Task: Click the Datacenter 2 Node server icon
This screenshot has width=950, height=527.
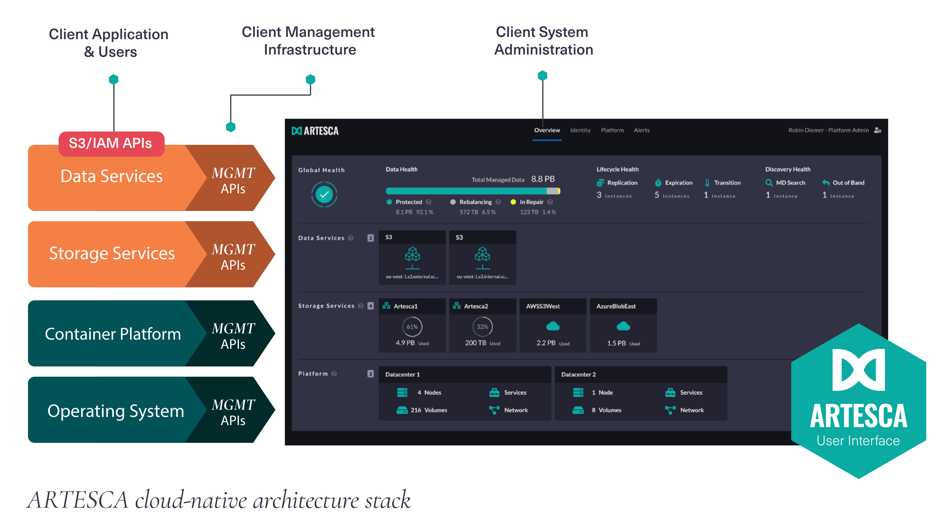Action: click(578, 393)
